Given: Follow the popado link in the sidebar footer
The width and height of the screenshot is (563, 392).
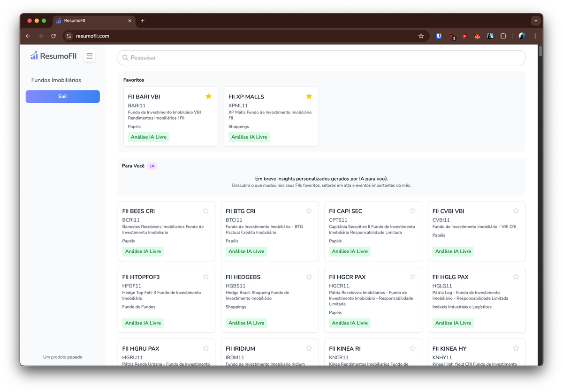Looking at the screenshot, I should click(x=75, y=357).
